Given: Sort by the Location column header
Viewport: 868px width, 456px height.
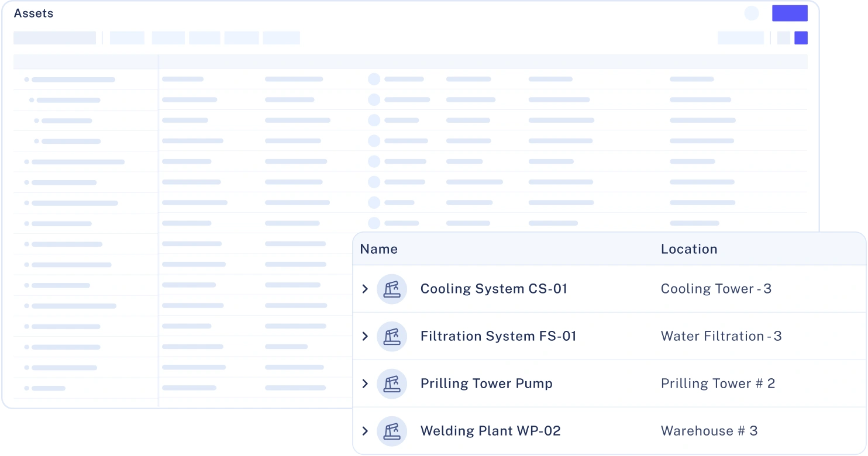Looking at the screenshot, I should click(688, 249).
